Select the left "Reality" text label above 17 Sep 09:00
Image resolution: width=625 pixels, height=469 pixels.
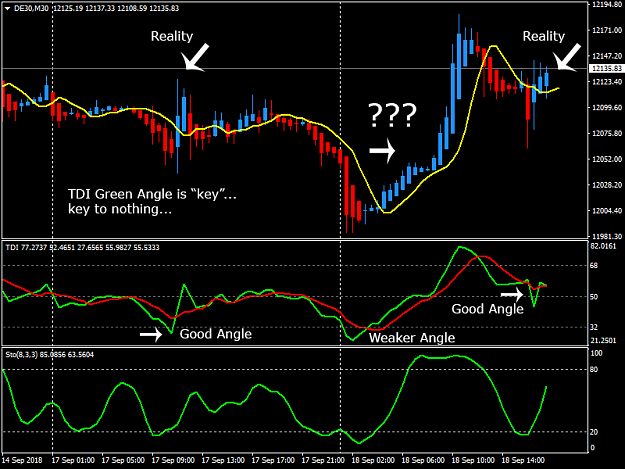(172, 36)
